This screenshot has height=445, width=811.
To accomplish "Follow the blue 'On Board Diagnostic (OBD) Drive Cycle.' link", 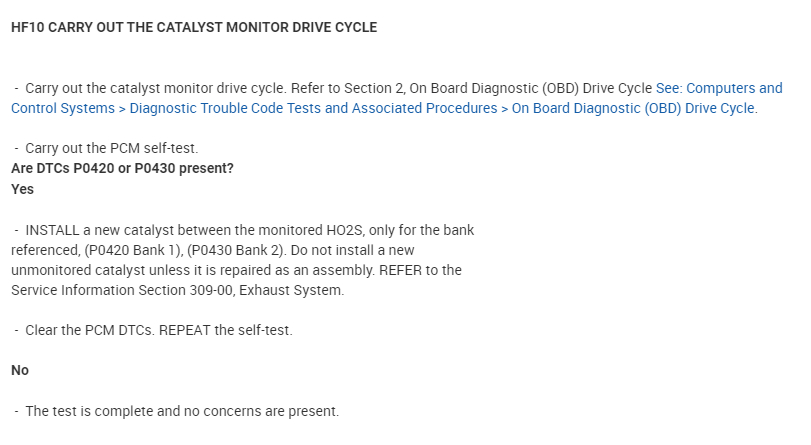I will pyautogui.click(x=634, y=108).
